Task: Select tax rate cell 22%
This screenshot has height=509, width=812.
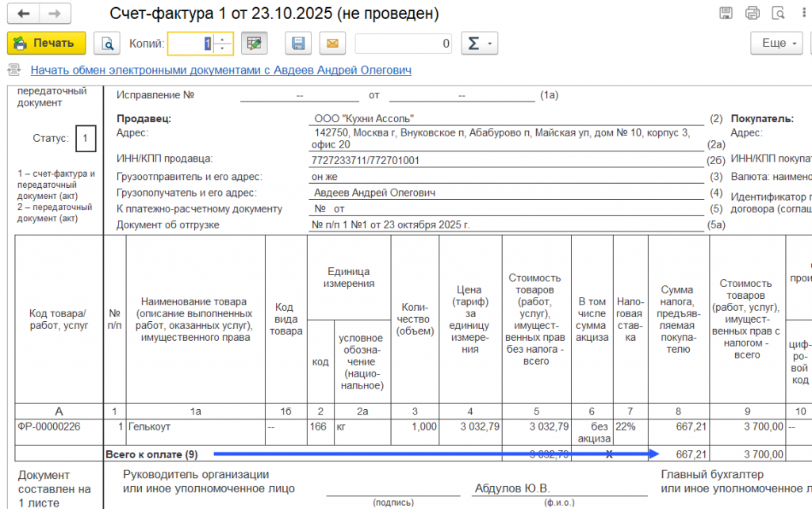Action: [x=630, y=431]
